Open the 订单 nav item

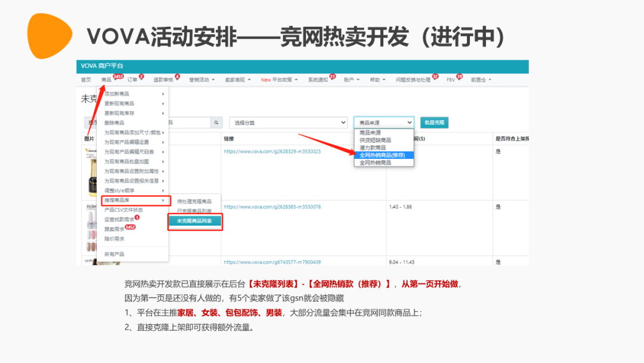coord(132,80)
